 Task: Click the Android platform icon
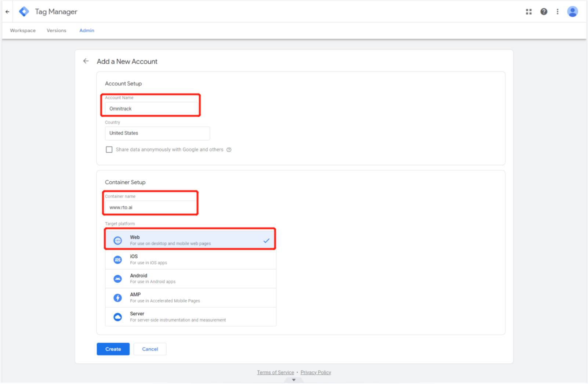(x=117, y=279)
